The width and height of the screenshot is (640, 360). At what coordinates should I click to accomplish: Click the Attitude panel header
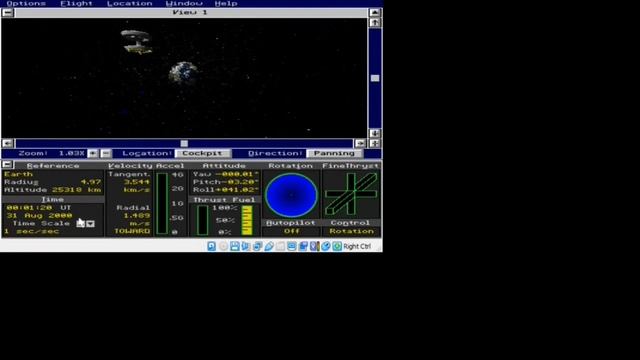[x=224, y=166]
